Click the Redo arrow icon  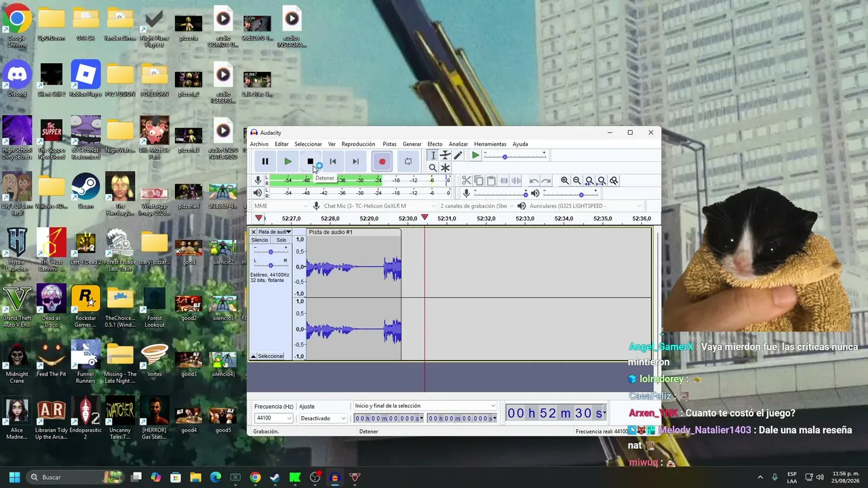[x=546, y=180]
